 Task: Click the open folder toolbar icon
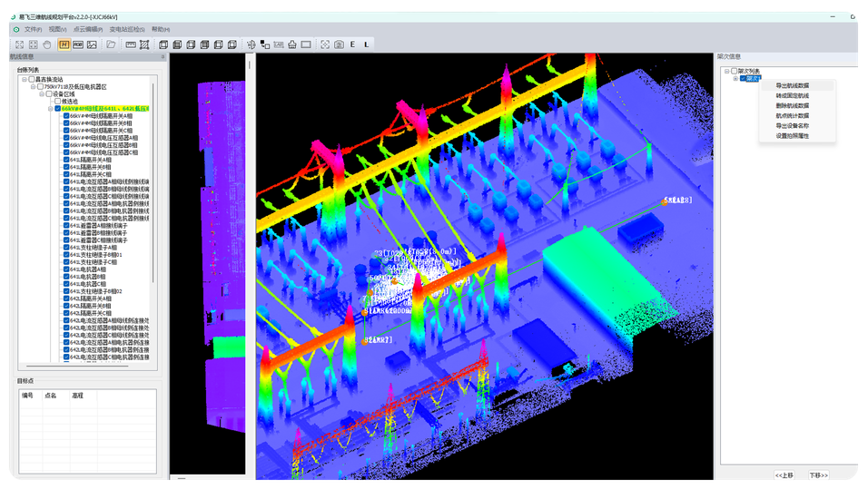[x=111, y=44]
